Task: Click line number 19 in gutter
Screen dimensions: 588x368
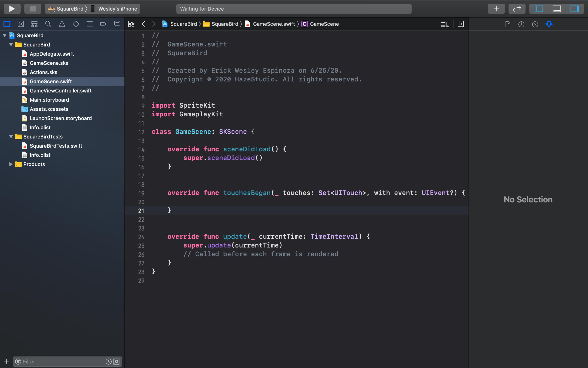Action: pos(141,193)
